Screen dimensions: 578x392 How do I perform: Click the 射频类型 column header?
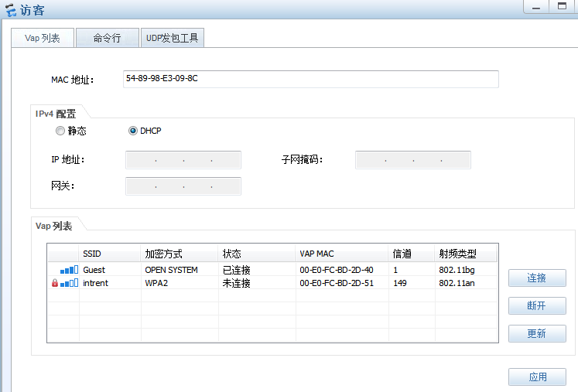pyautogui.click(x=466, y=254)
